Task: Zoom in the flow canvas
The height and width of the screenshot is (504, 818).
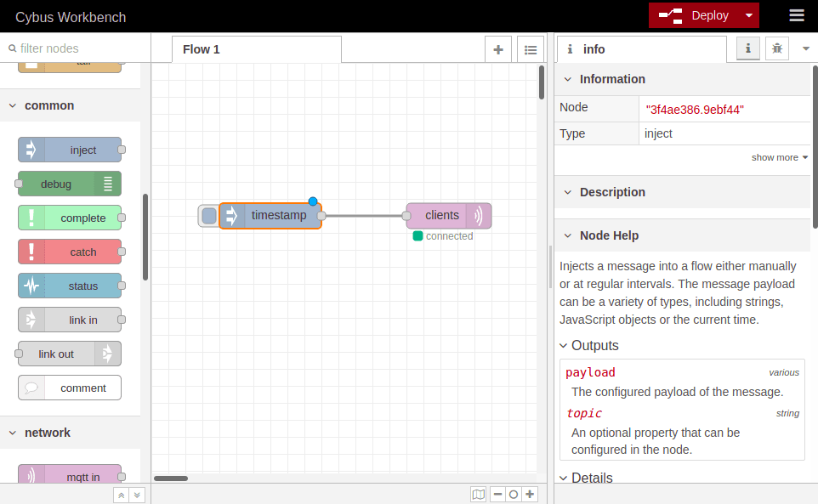Action: tap(530, 494)
